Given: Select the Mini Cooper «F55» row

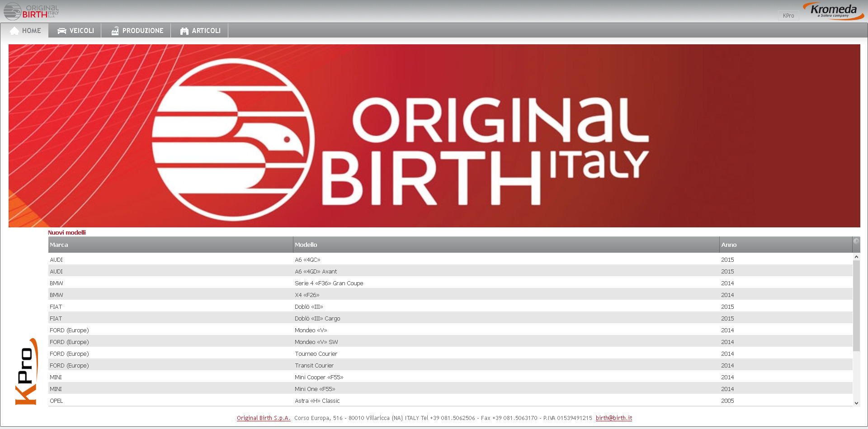Looking at the screenshot, I should (450, 377).
